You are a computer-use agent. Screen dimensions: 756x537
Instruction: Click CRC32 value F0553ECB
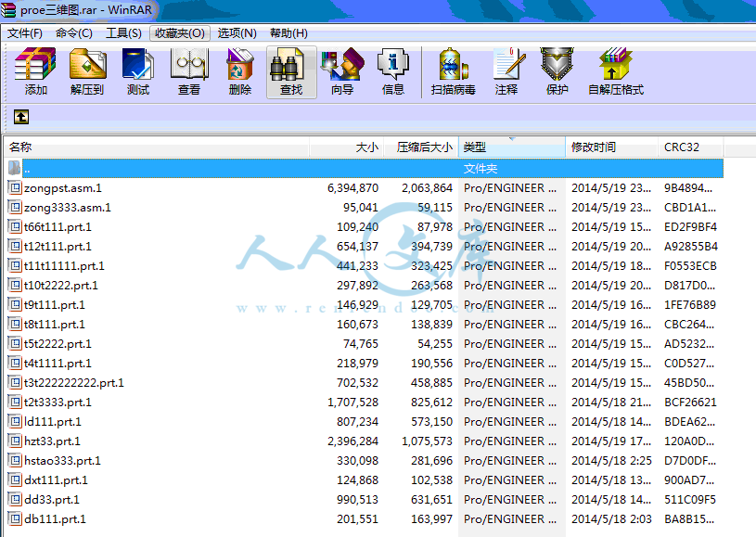click(x=690, y=265)
